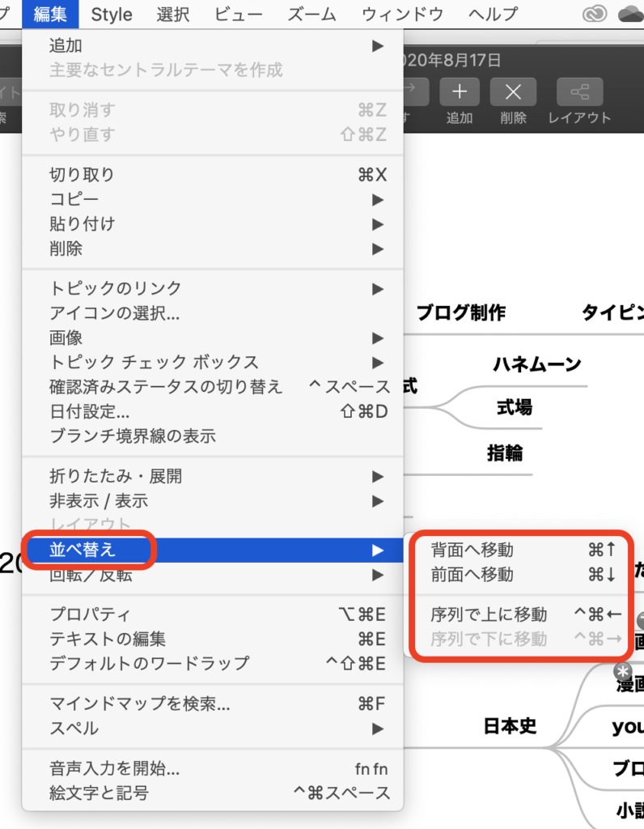
Task: Click the 削除 X toolbar icon
Action: tap(513, 91)
